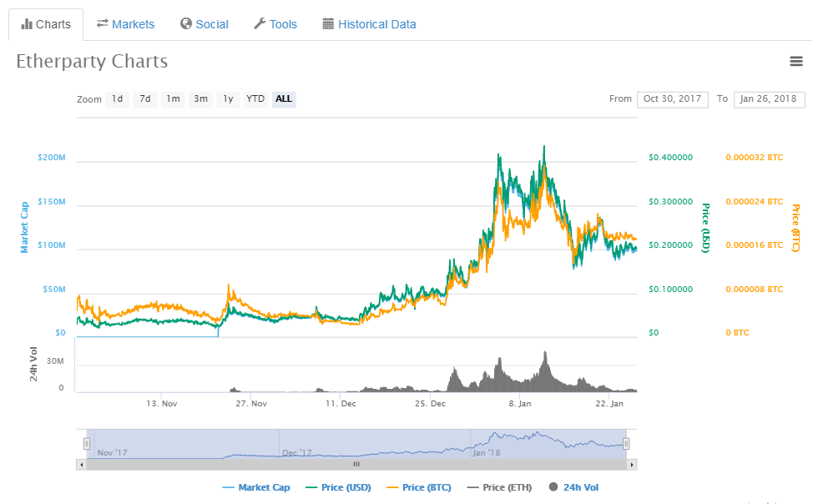Set zoom range to 3m
The width and height of the screenshot is (818, 504).
coord(201,99)
